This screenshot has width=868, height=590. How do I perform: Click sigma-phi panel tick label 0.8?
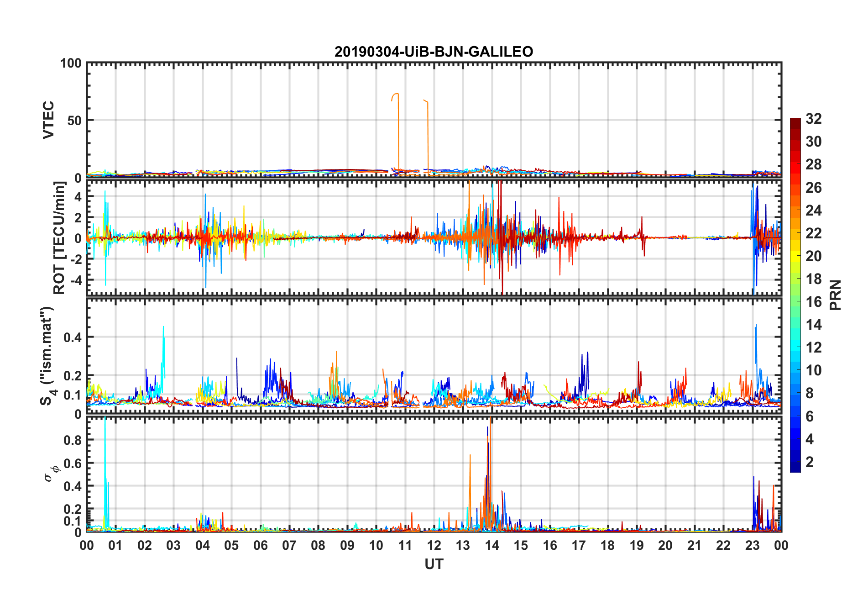coord(73,440)
